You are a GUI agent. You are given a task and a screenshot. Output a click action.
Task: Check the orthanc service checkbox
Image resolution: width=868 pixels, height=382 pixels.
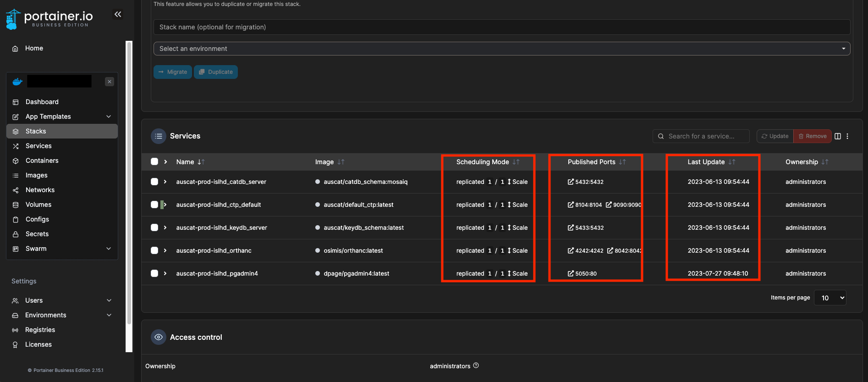pyautogui.click(x=154, y=250)
